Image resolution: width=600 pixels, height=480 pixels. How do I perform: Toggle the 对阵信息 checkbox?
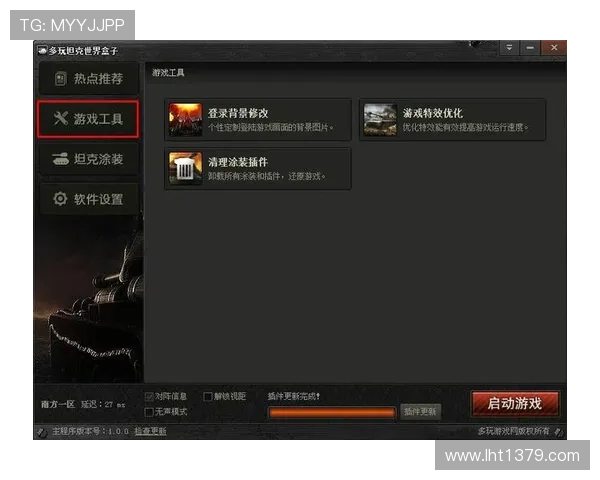149,397
